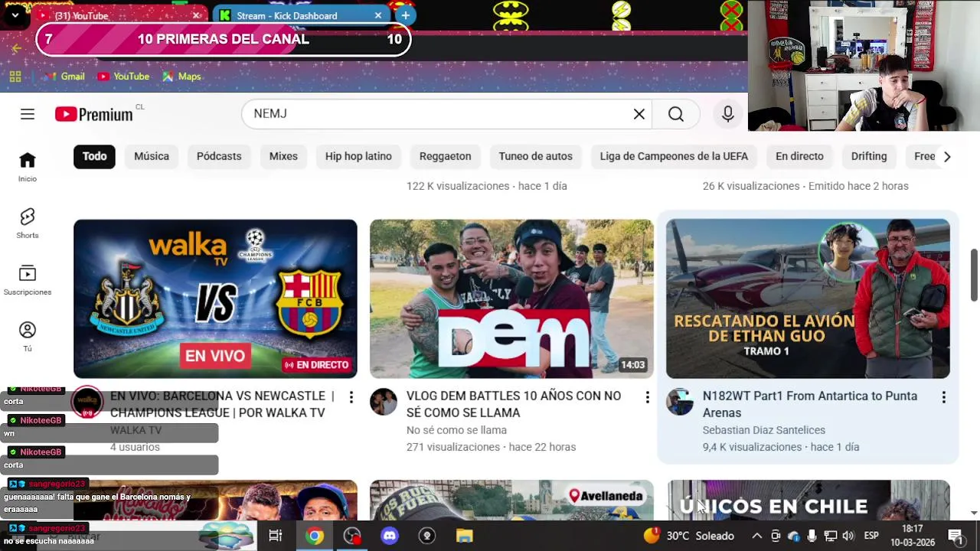Select the Mixes filter chip
Viewport: 980px width, 551px height.
click(x=283, y=156)
